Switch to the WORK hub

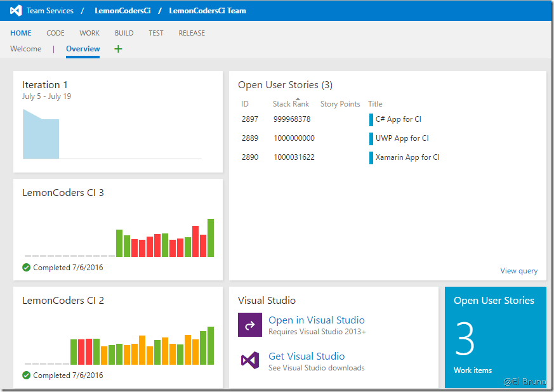(89, 33)
